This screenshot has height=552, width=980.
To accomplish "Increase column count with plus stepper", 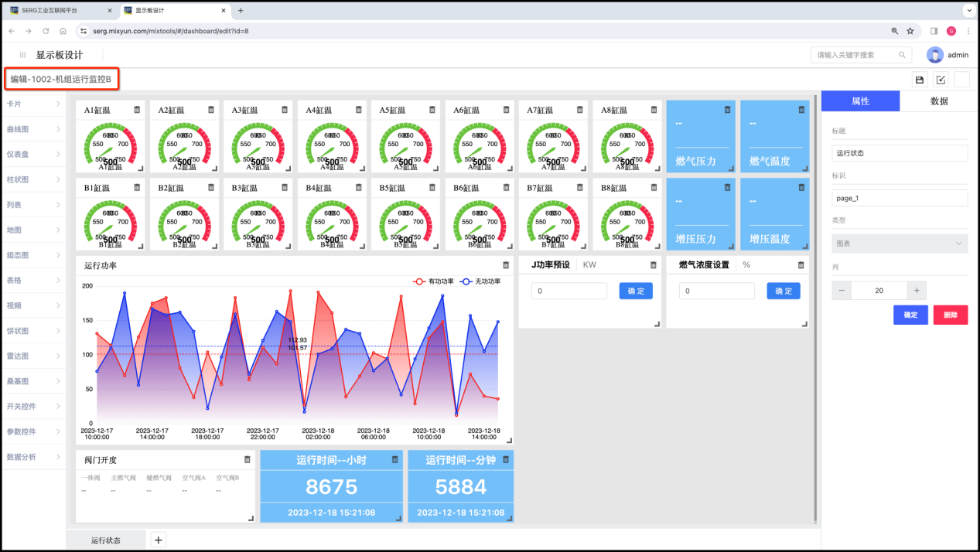I will [x=917, y=291].
